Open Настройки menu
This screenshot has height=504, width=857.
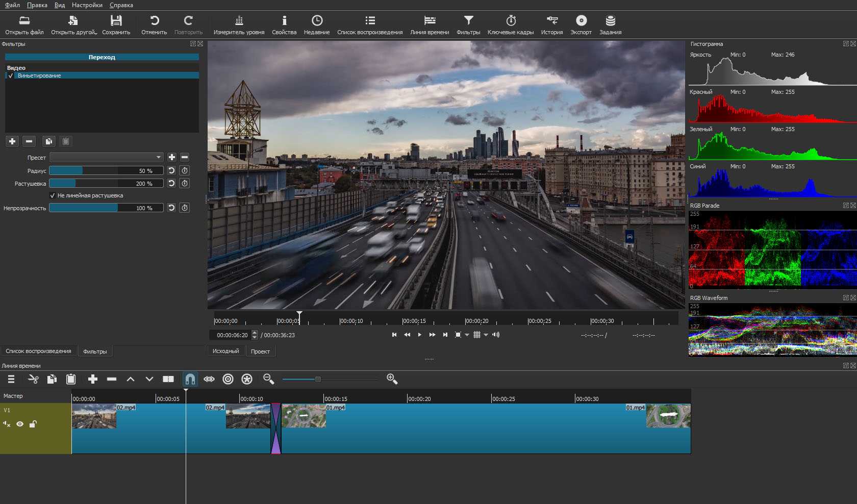87,5
